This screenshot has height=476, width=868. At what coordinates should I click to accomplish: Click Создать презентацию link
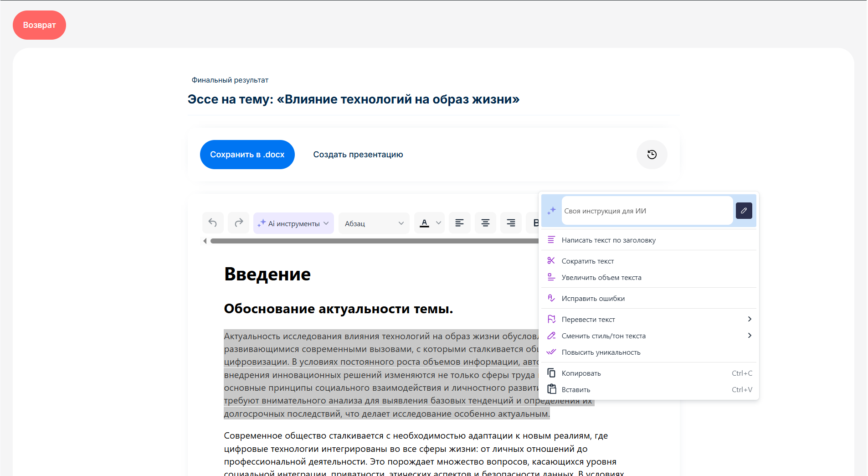358,155
